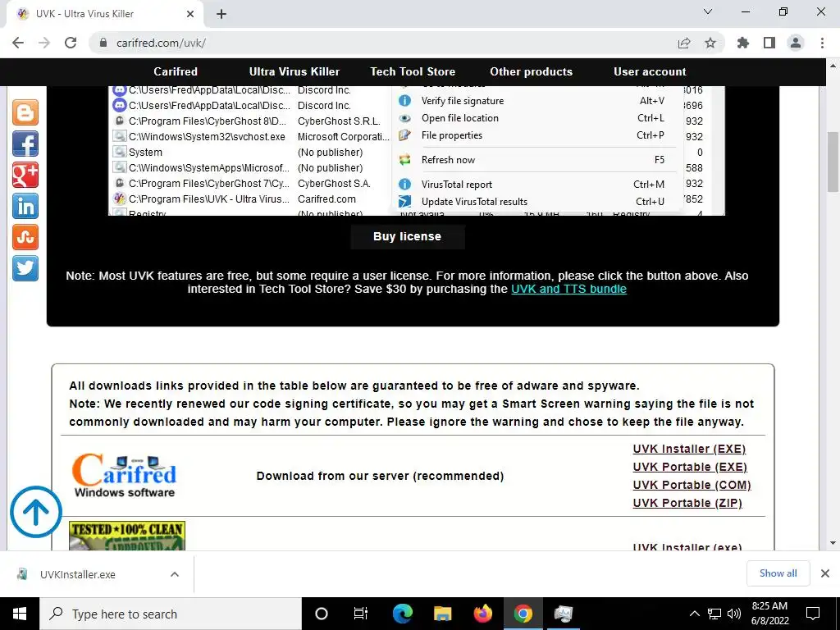Open the Carifred menu

pyautogui.click(x=176, y=72)
